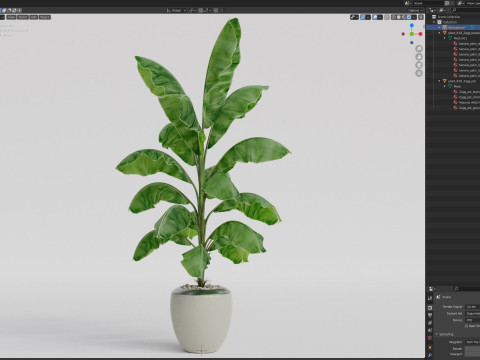This screenshot has width=480, height=360.
Task: Toggle viewport overlays display
Action: [375, 17]
